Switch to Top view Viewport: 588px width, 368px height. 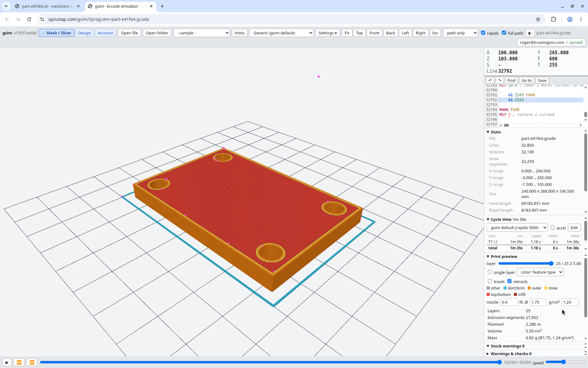point(359,33)
